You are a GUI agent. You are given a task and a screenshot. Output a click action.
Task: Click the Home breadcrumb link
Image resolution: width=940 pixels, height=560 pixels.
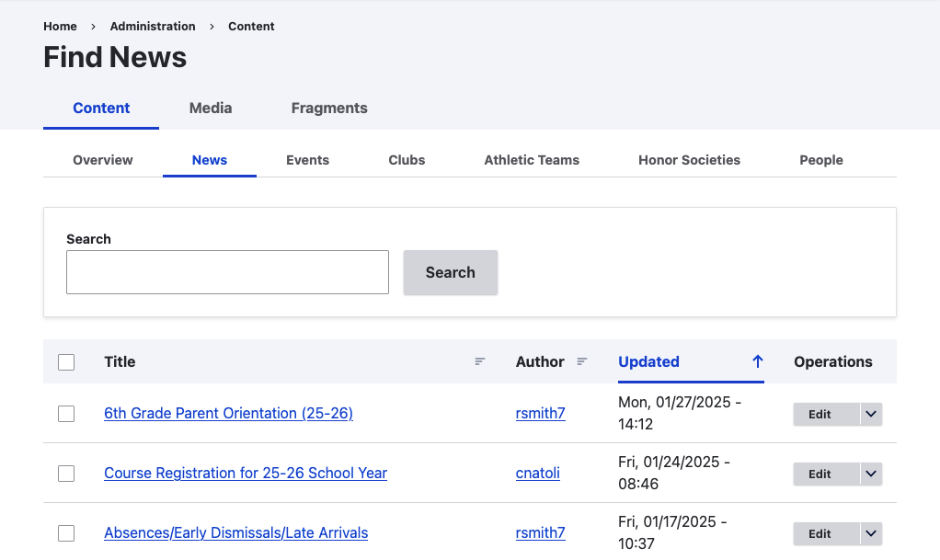tap(60, 27)
